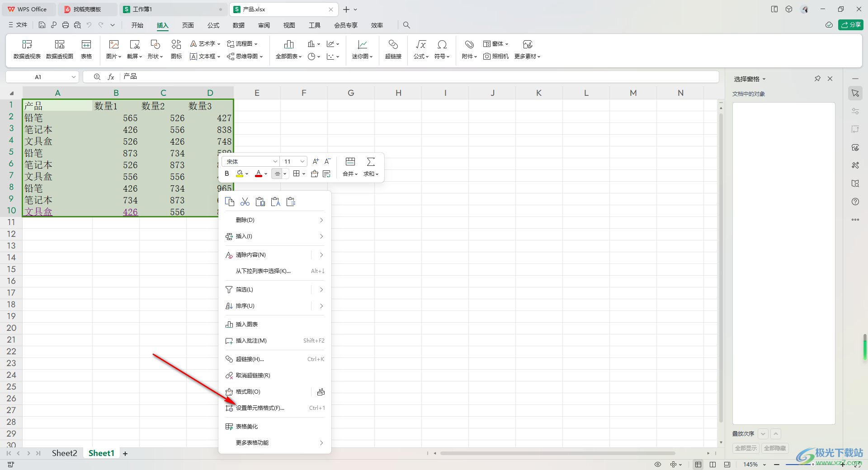This screenshot has width=868, height=470.
Task: Click Hide All (全部隐藏) in the selection pane
Action: 775,448
